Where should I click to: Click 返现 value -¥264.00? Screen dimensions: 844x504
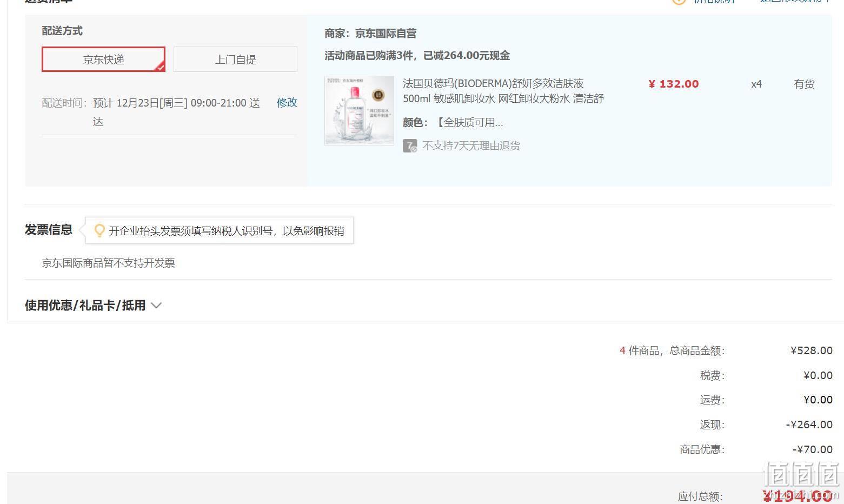click(x=809, y=425)
